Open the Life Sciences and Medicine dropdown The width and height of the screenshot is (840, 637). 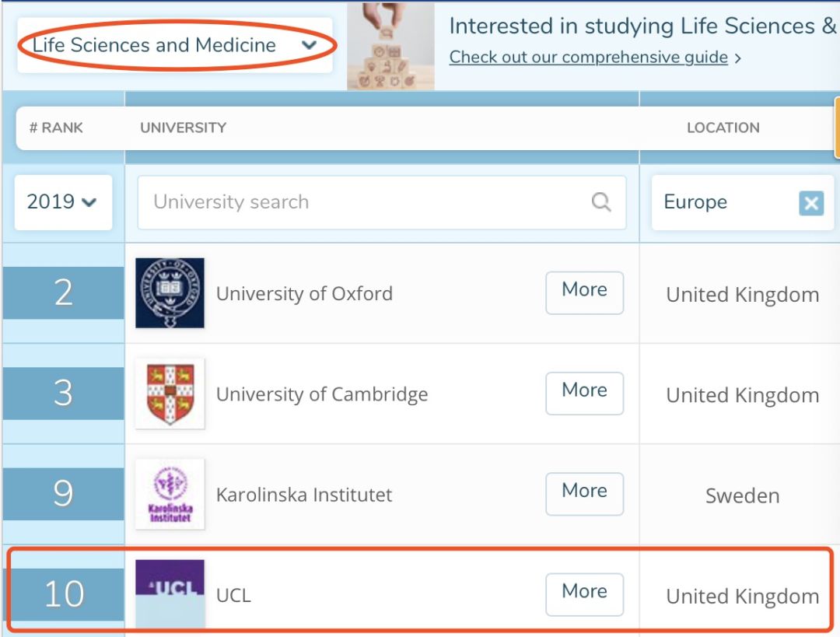click(x=175, y=45)
